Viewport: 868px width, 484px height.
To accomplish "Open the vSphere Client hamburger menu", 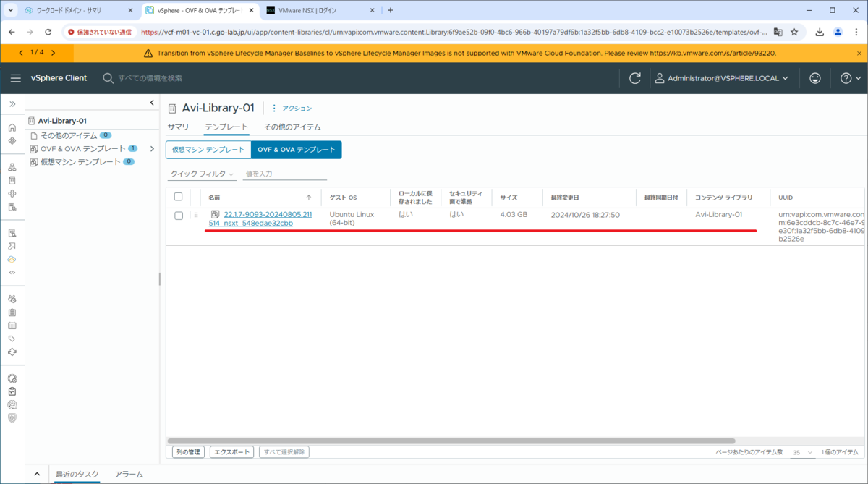I will pos(16,78).
